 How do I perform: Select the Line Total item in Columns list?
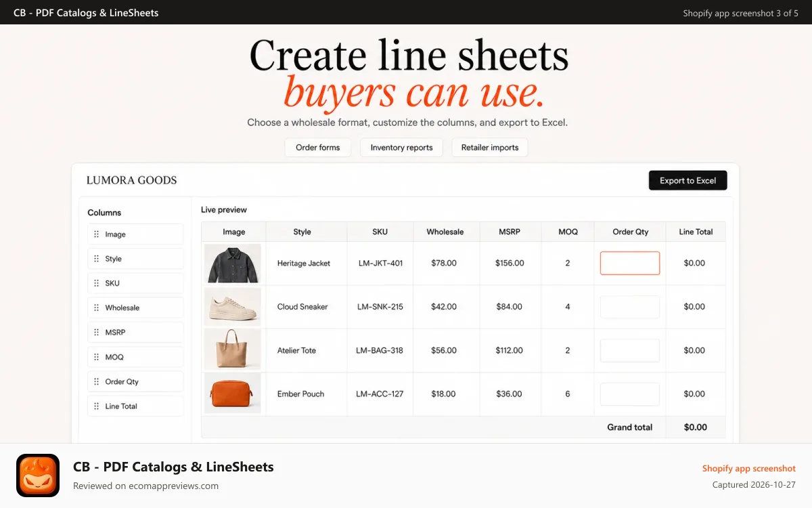click(x=135, y=406)
